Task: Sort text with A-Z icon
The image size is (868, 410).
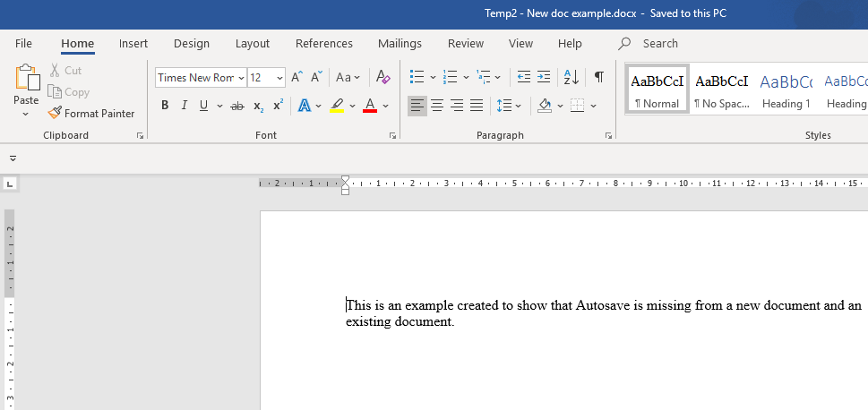Action: tap(572, 77)
